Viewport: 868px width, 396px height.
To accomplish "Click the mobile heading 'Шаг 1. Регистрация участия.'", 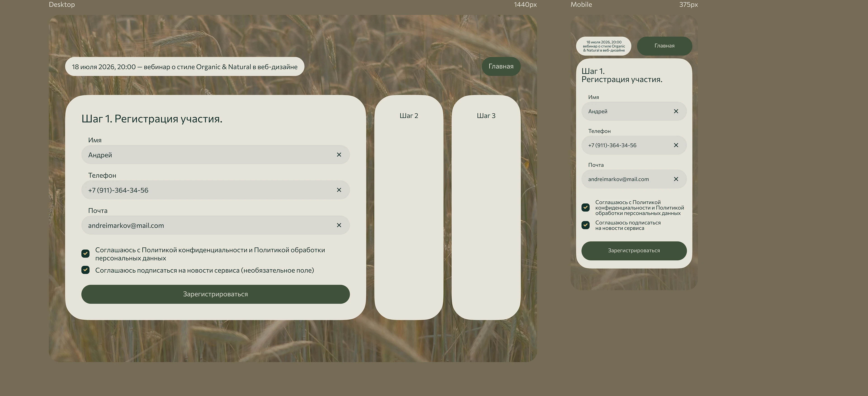I will click(x=622, y=75).
